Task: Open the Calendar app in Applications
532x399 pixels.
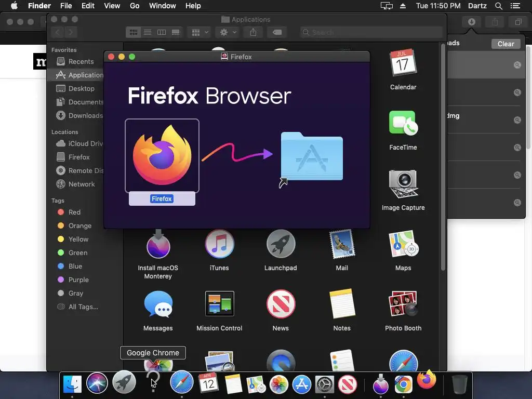Action: (403, 63)
